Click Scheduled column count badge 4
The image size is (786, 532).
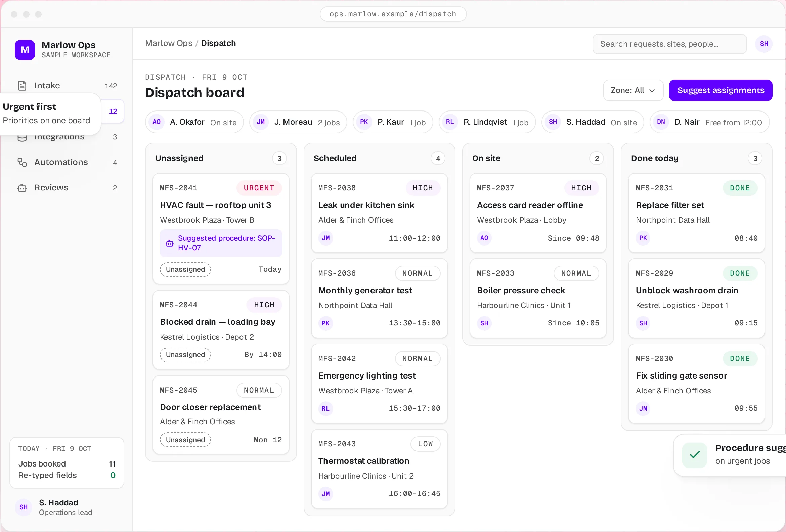(x=438, y=158)
